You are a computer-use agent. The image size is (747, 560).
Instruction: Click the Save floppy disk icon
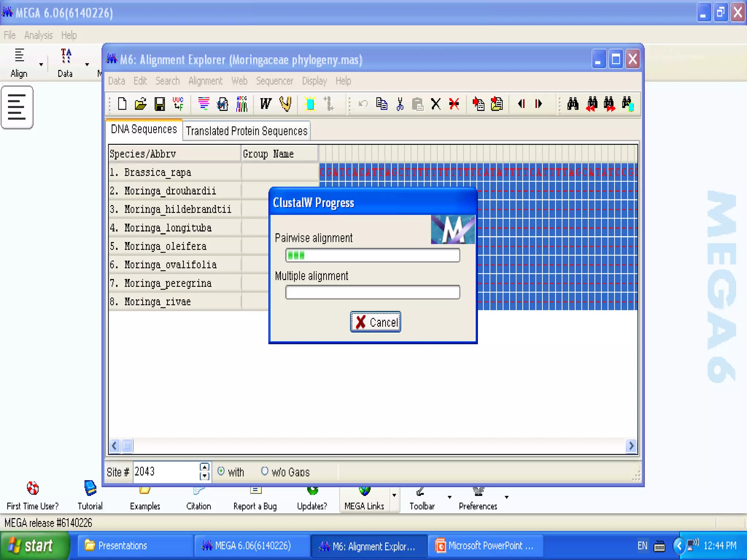159,104
